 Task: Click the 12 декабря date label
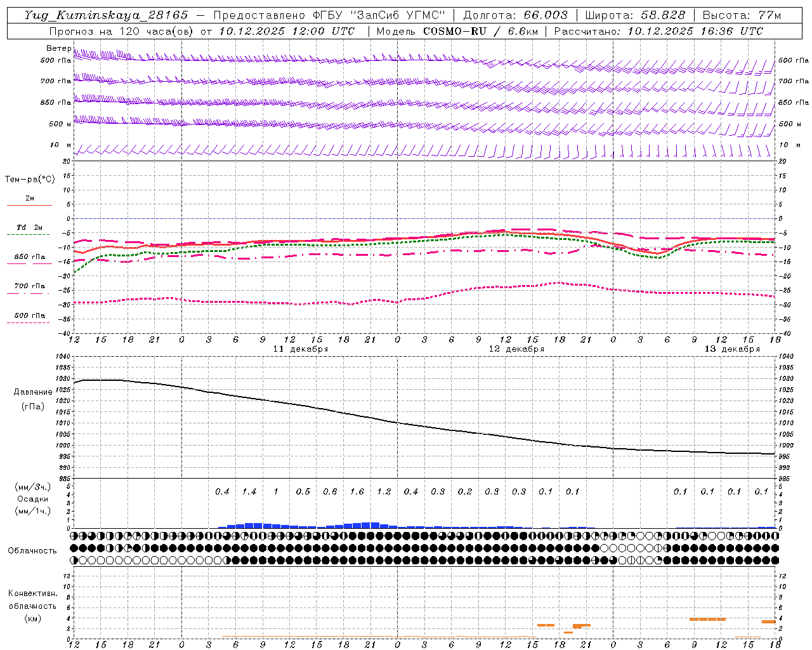click(x=516, y=349)
